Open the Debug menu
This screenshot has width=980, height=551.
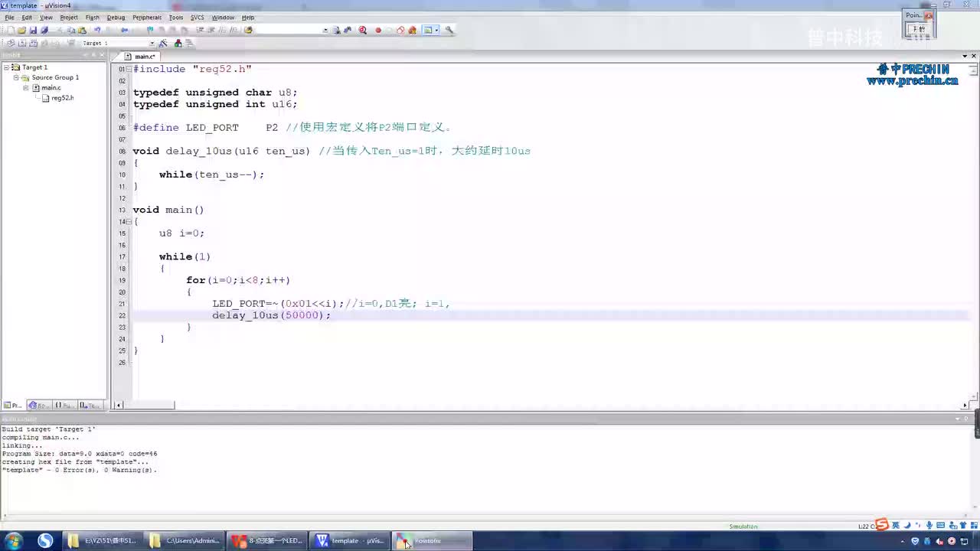[116, 17]
